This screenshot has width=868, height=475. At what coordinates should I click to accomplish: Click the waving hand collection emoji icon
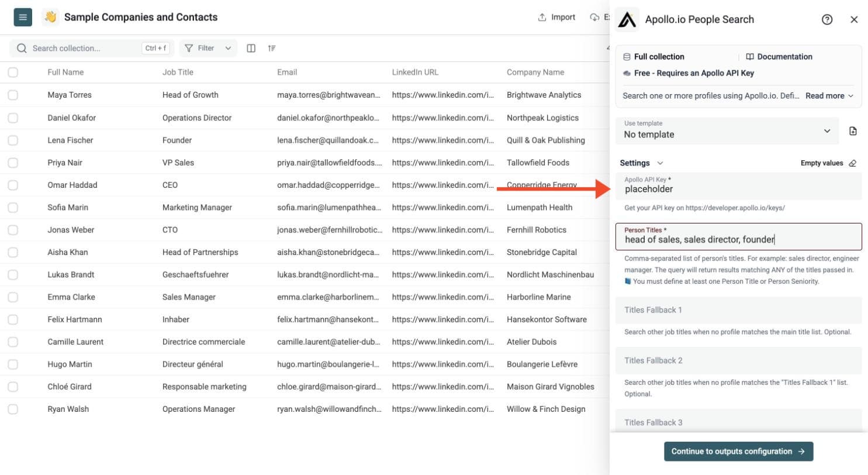pyautogui.click(x=50, y=17)
